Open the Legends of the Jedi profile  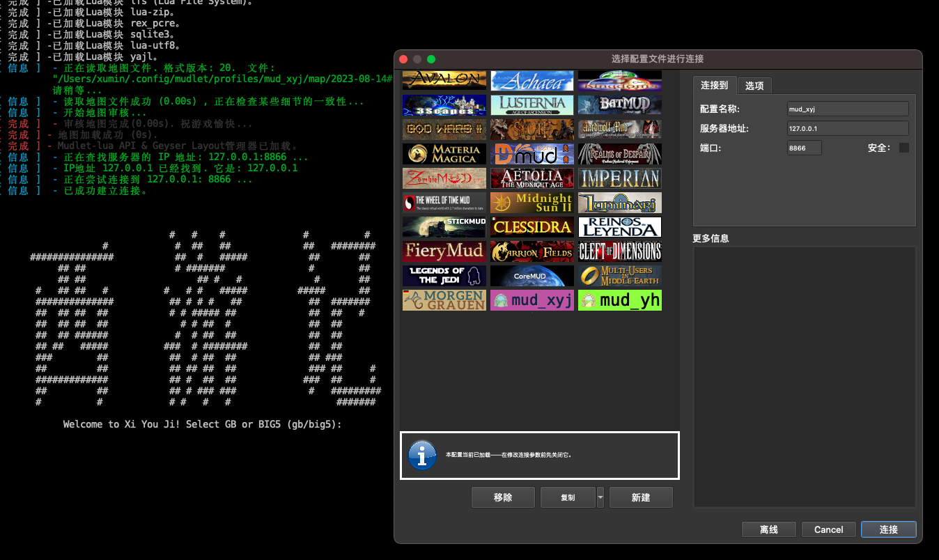pos(444,276)
